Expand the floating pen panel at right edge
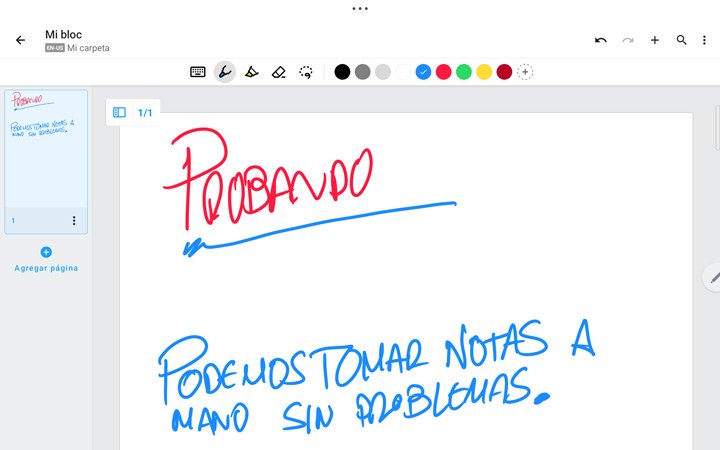This screenshot has height=450, width=720. 712,277
